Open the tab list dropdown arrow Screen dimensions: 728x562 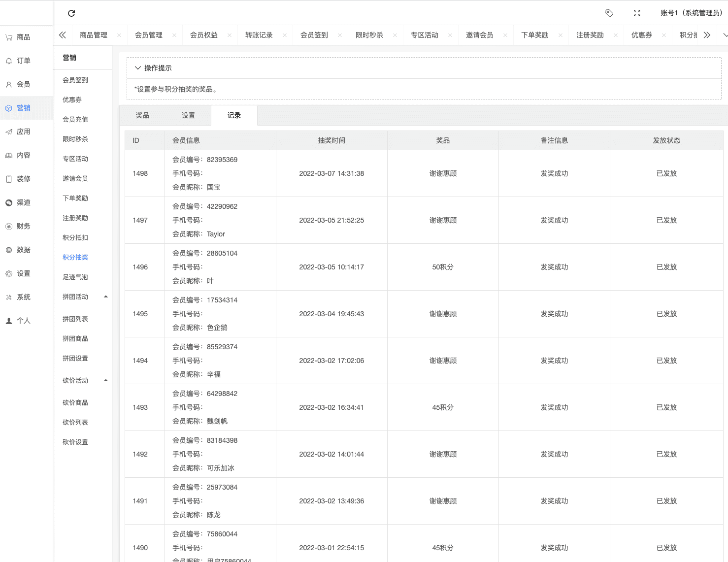point(725,35)
